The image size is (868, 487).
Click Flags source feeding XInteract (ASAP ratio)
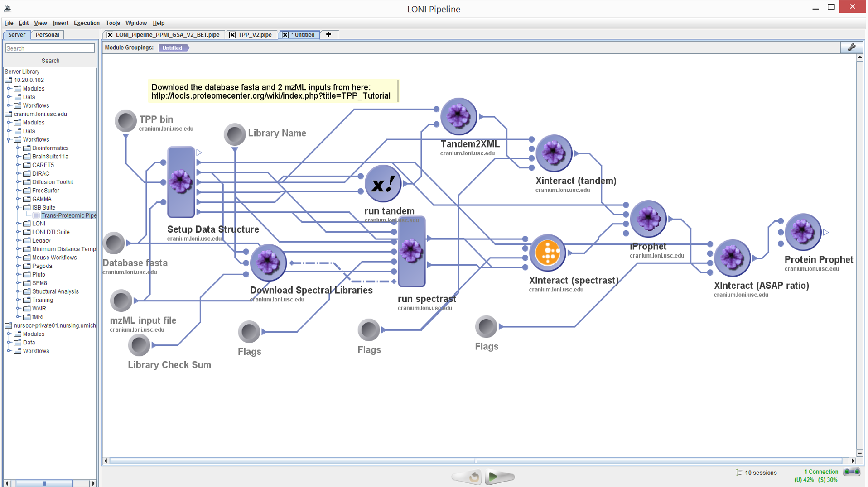[486, 327]
